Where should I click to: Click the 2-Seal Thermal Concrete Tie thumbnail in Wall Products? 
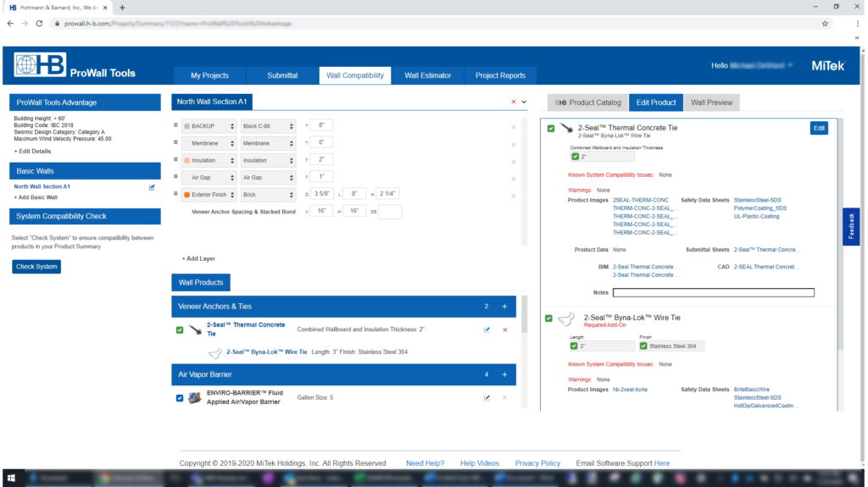tap(195, 329)
